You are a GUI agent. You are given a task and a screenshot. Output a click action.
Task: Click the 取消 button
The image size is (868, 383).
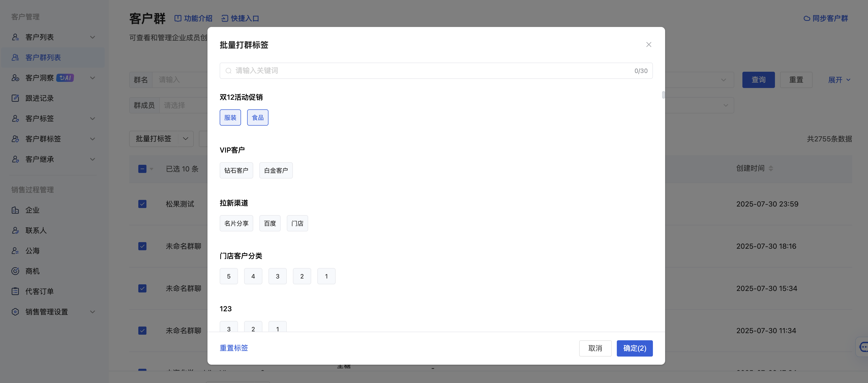tap(595, 348)
